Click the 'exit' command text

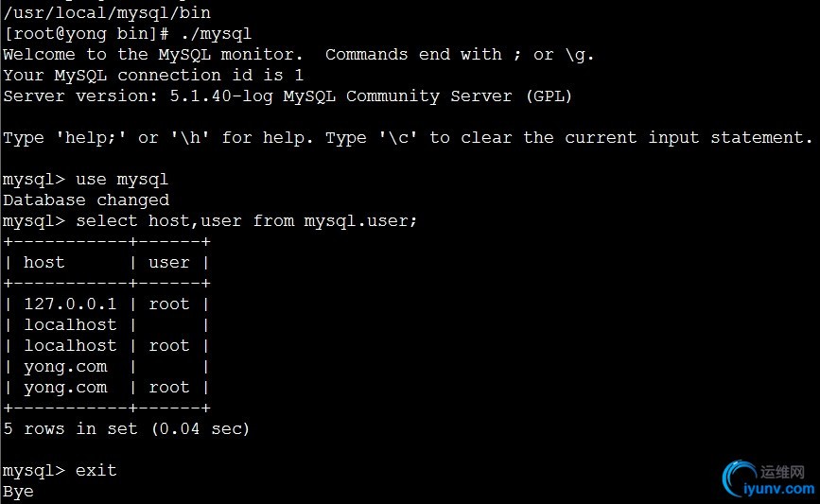pyautogui.click(x=96, y=470)
